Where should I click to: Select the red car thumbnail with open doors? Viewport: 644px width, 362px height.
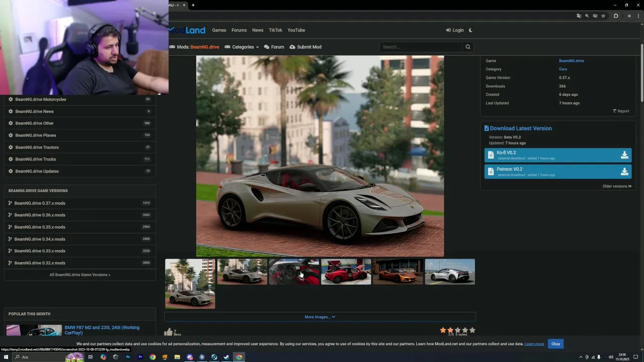pyautogui.click(x=346, y=271)
